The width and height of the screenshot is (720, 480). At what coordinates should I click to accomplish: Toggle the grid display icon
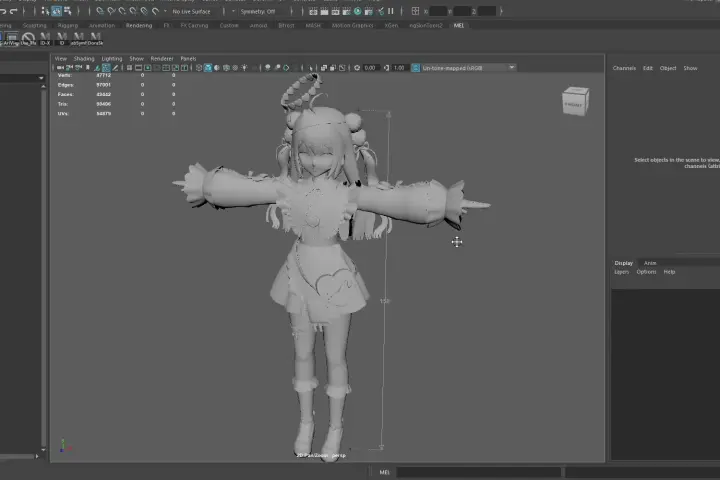pos(129,68)
